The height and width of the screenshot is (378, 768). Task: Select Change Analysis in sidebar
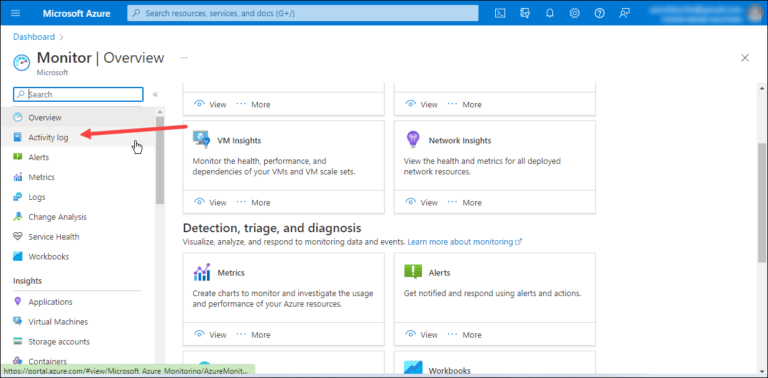[x=57, y=217]
